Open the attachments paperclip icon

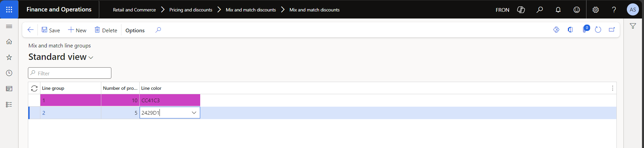point(585,30)
